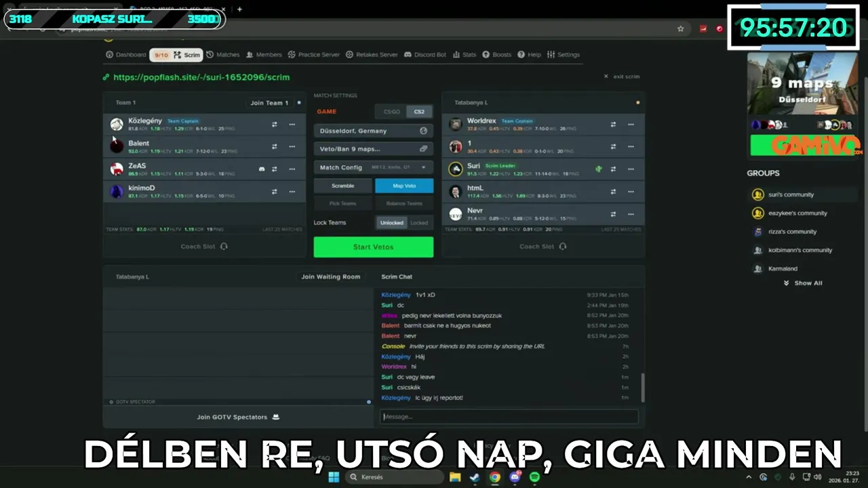Screen dimensions: 868x488
Task: Click the swap icon in Suri's row
Action: [613, 169]
